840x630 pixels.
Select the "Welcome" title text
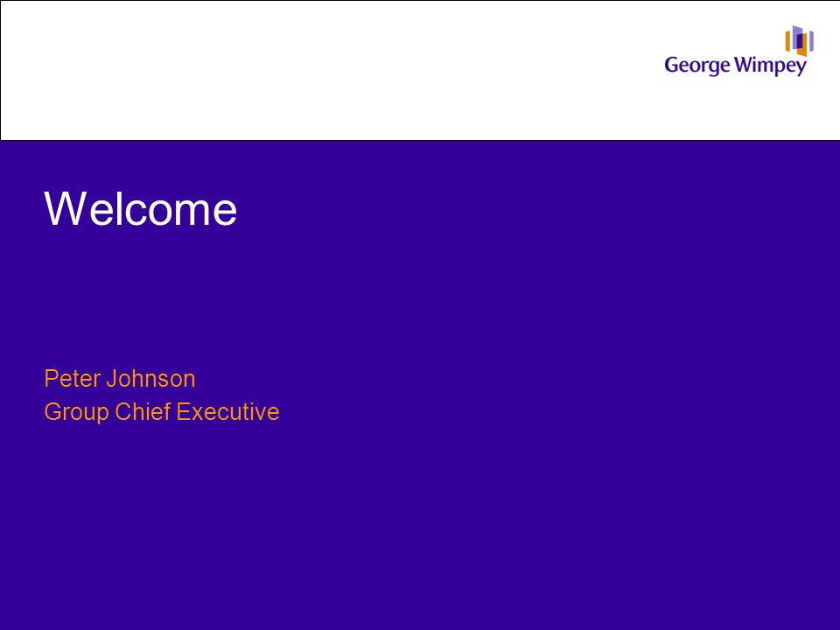pyautogui.click(x=140, y=208)
